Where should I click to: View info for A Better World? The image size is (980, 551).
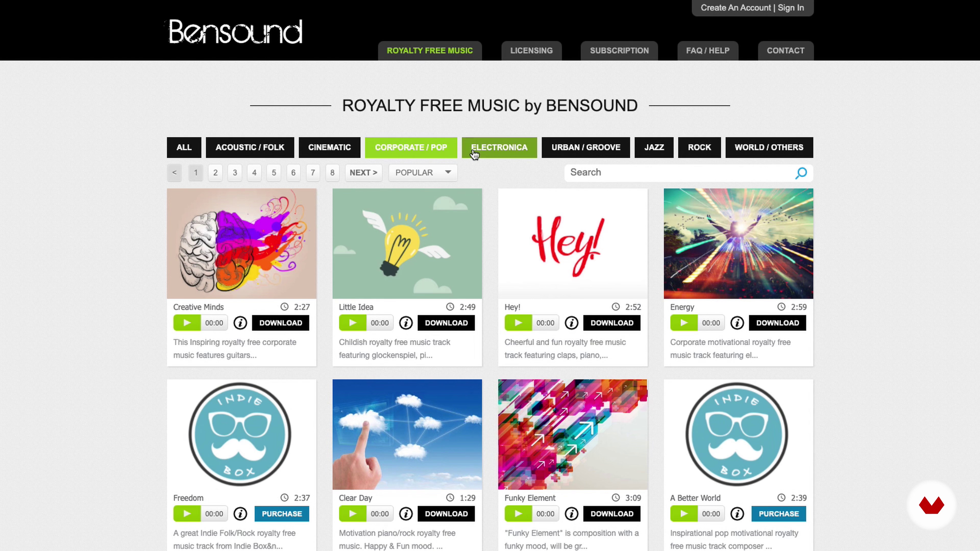(737, 514)
